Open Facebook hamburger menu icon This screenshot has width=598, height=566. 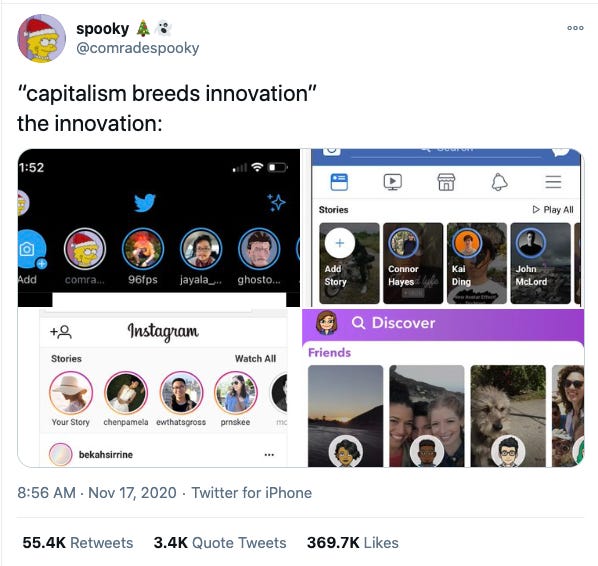(553, 182)
